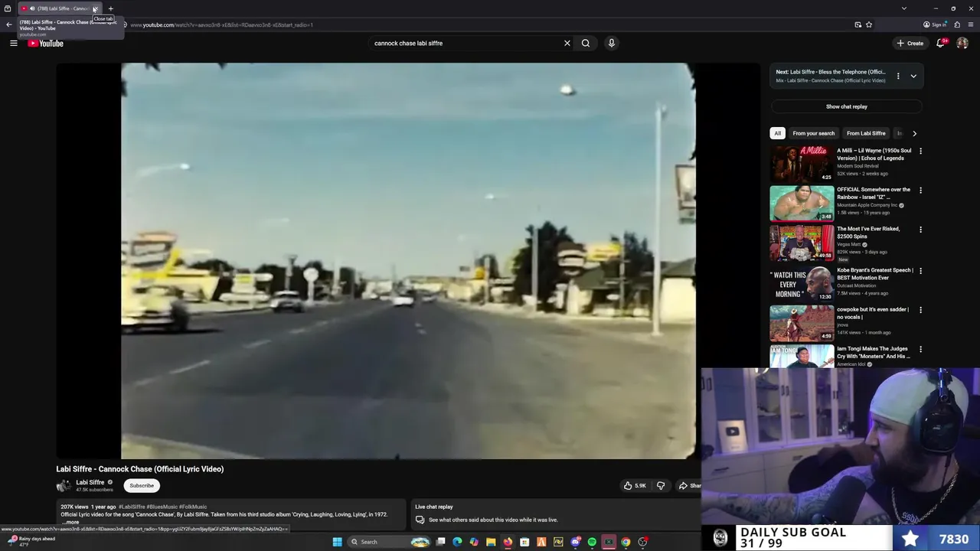Open the YouTube guide hamburger menu
The width and height of the screenshot is (980, 551).
tap(14, 44)
